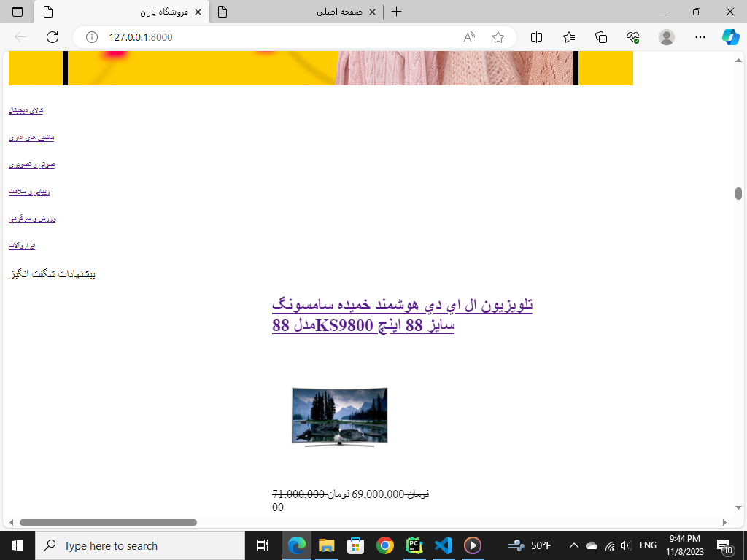Open OneDrive cloud tray icon

(591, 545)
